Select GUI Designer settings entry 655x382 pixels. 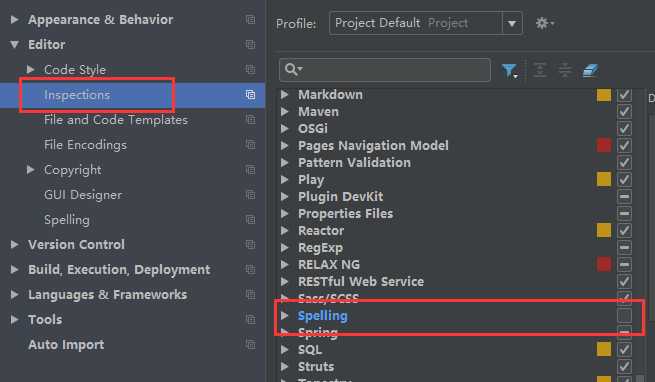(83, 195)
